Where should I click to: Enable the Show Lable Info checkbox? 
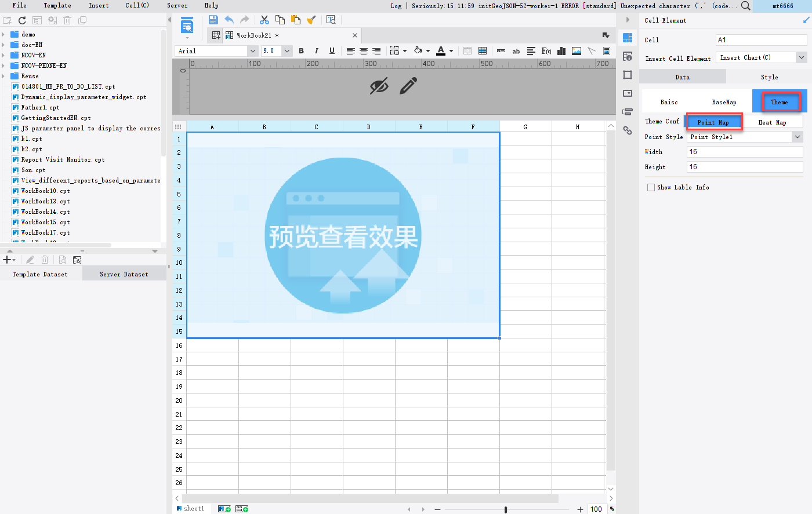[651, 187]
